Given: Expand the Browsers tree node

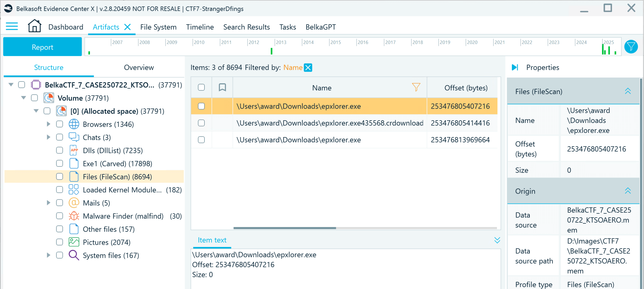Looking at the screenshot, I should [48, 124].
